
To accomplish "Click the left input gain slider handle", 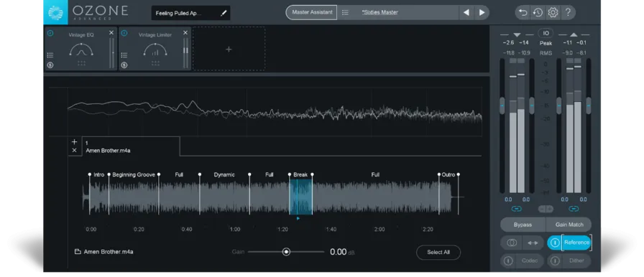I will pos(502,105).
